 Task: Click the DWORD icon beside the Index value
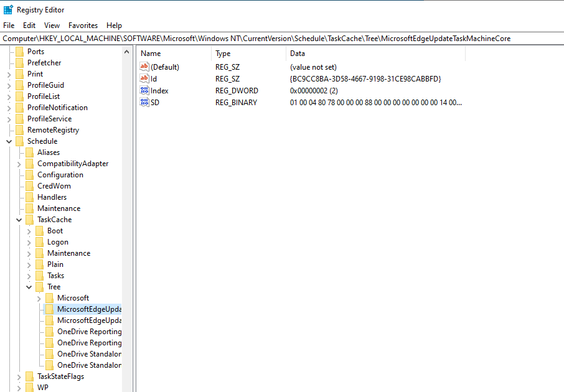(x=144, y=90)
